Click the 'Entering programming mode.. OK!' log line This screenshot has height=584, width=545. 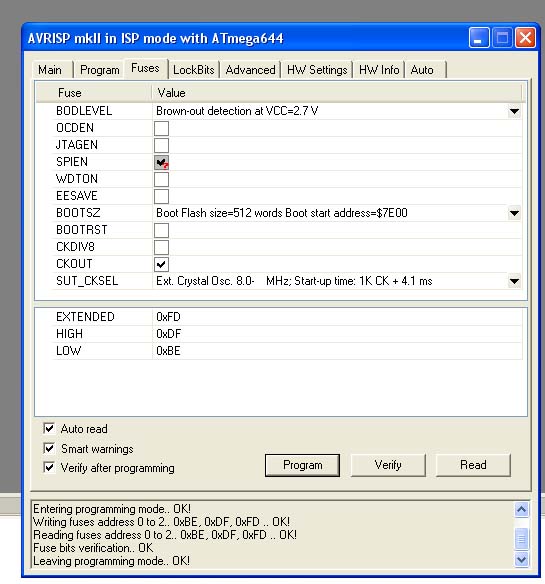pyautogui.click(x=112, y=509)
